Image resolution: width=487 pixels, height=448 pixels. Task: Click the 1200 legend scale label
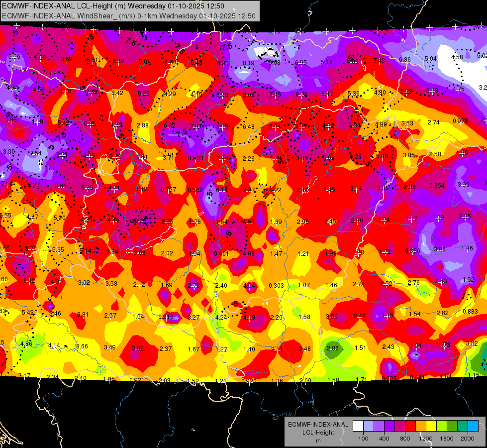425,439
